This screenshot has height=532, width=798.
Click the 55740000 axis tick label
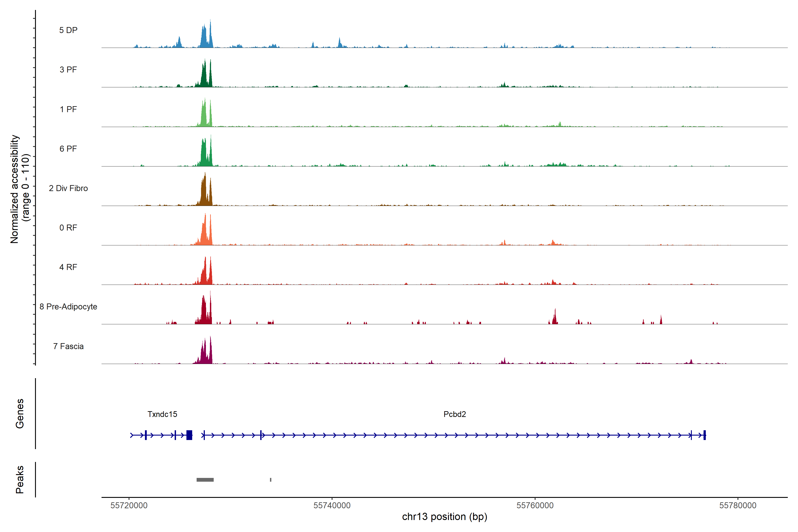click(332, 506)
